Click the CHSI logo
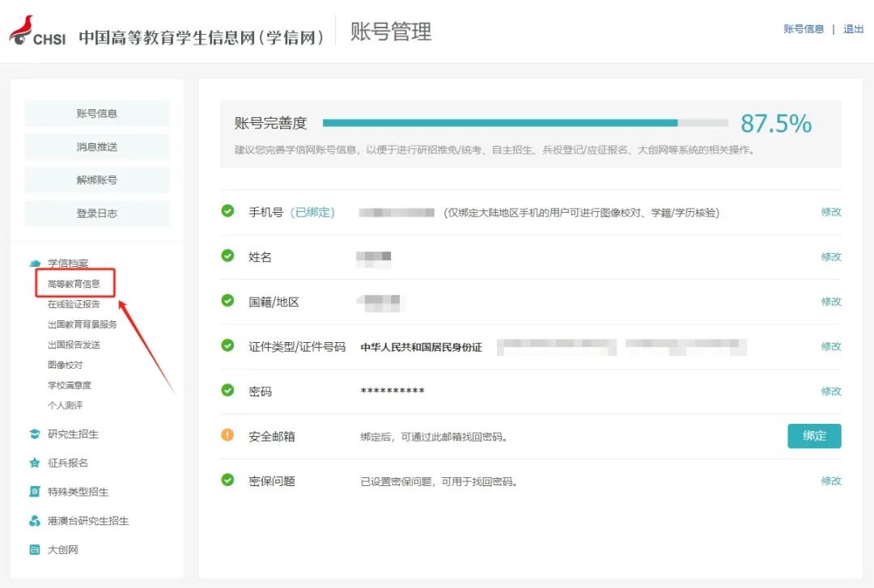This screenshot has height=588, width=874. tap(37, 32)
